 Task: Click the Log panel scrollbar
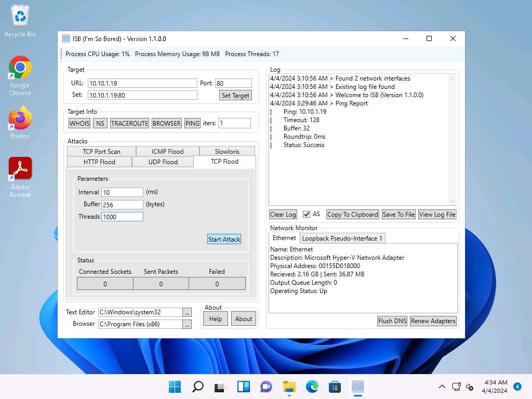pyautogui.click(x=452, y=139)
